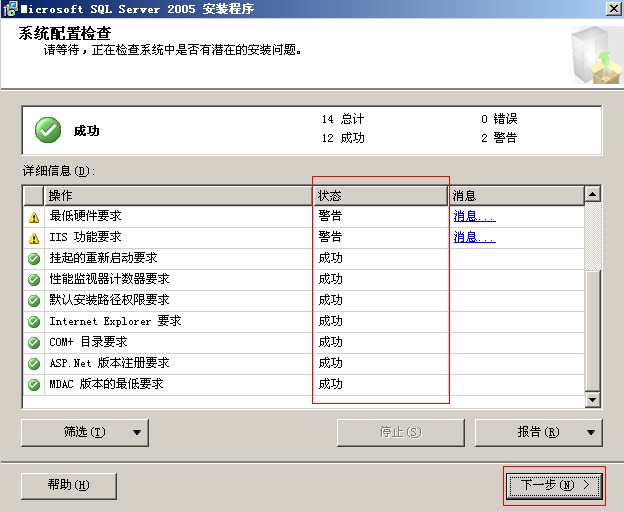Click the 成功 status of MDAC 版本的最低要求

tap(330, 384)
